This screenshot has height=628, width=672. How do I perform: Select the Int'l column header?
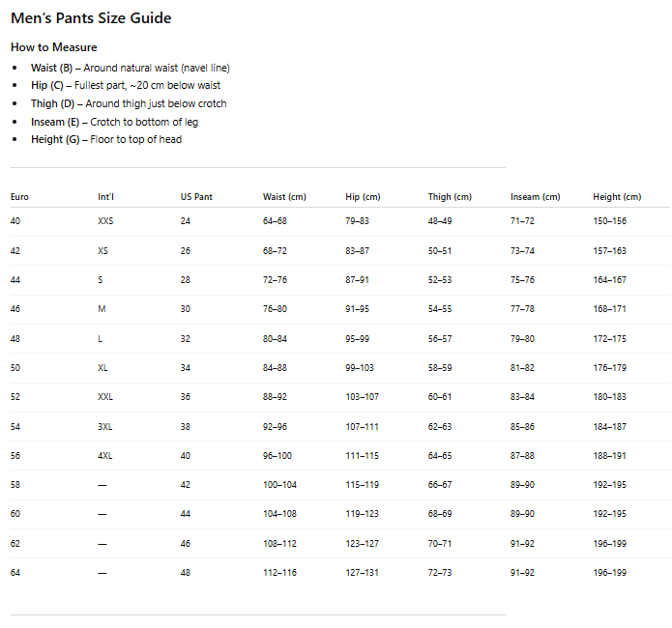click(106, 197)
